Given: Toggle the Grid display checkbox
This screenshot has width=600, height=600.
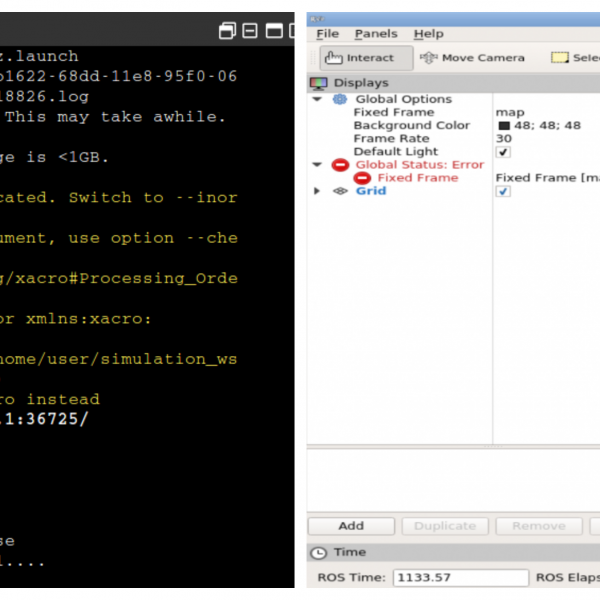Looking at the screenshot, I should tap(503, 191).
